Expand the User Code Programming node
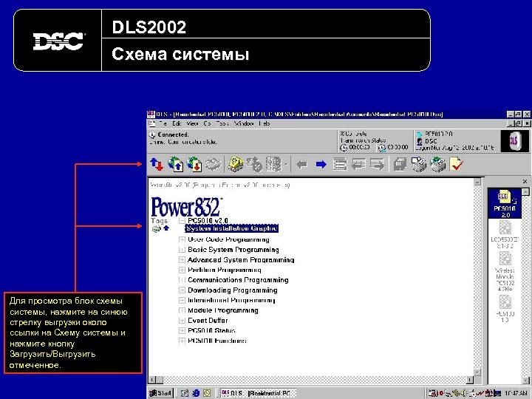Screen dimensions: 532x399 click(x=182, y=239)
